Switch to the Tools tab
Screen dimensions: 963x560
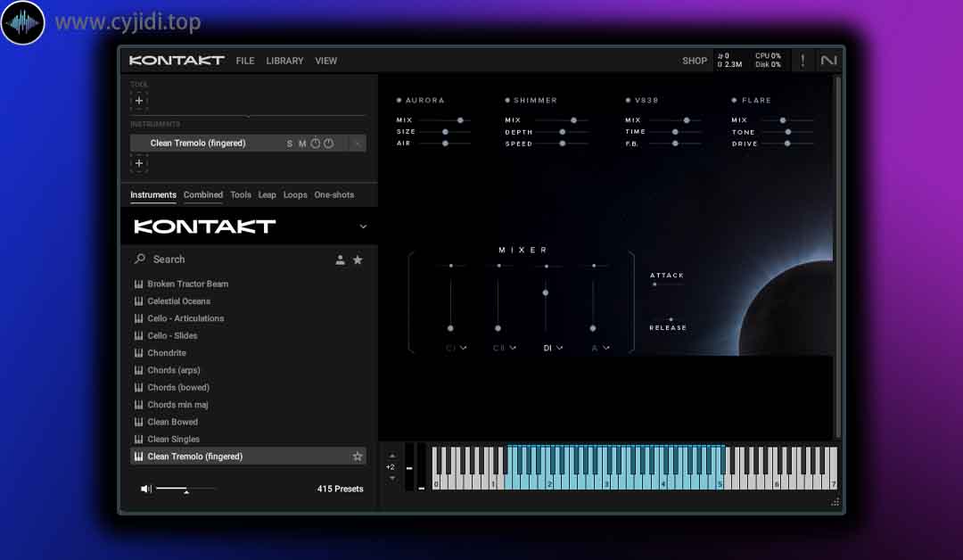[241, 194]
